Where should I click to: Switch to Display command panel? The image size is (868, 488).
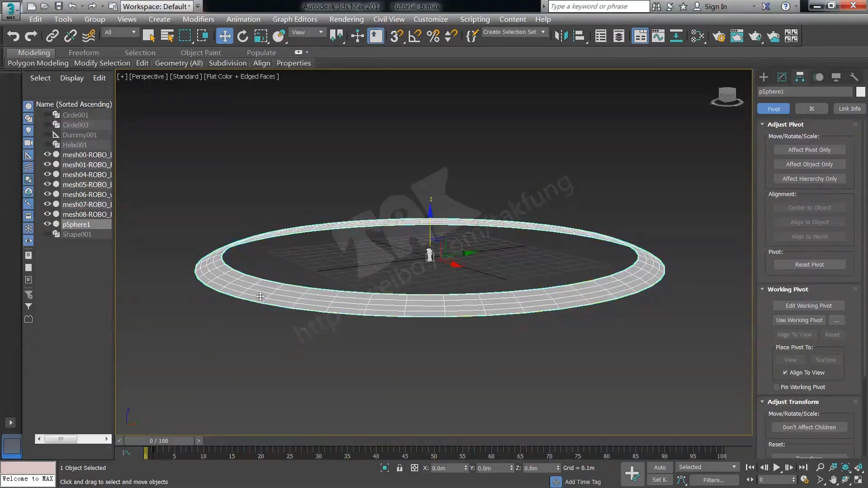coord(836,77)
